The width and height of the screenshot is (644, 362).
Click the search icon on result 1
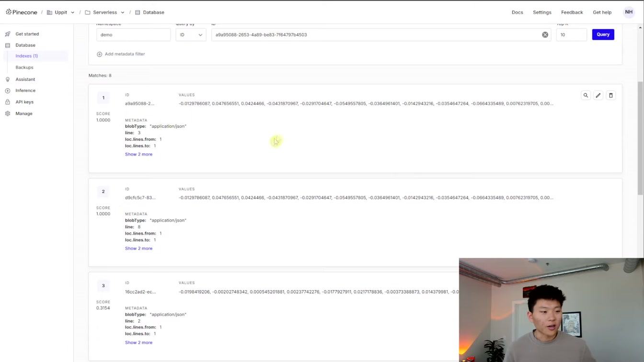[586, 95]
